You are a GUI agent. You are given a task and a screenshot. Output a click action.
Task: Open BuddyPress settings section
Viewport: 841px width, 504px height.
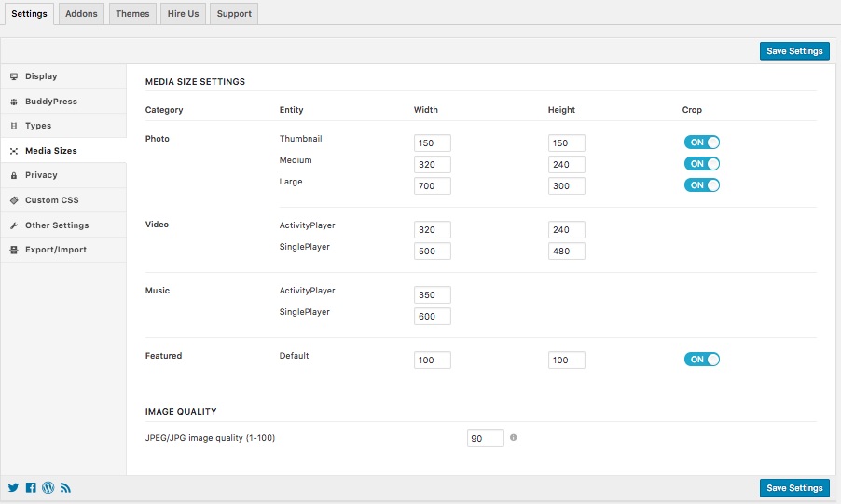[x=51, y=102]
